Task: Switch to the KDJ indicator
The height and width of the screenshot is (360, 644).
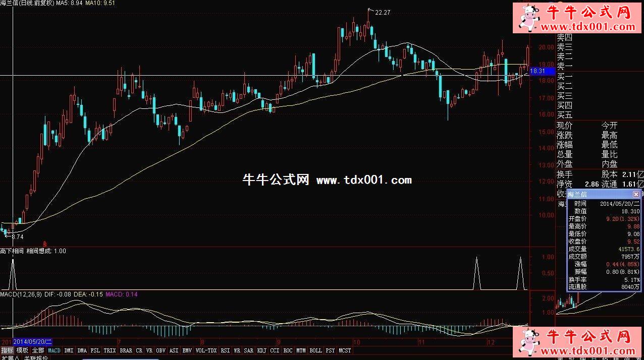Action: [261, 350]
